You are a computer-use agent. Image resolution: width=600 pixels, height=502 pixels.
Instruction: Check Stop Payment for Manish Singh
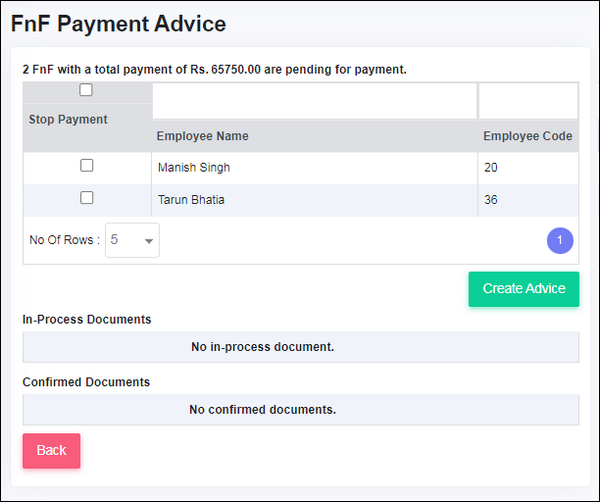click(86, 166)
